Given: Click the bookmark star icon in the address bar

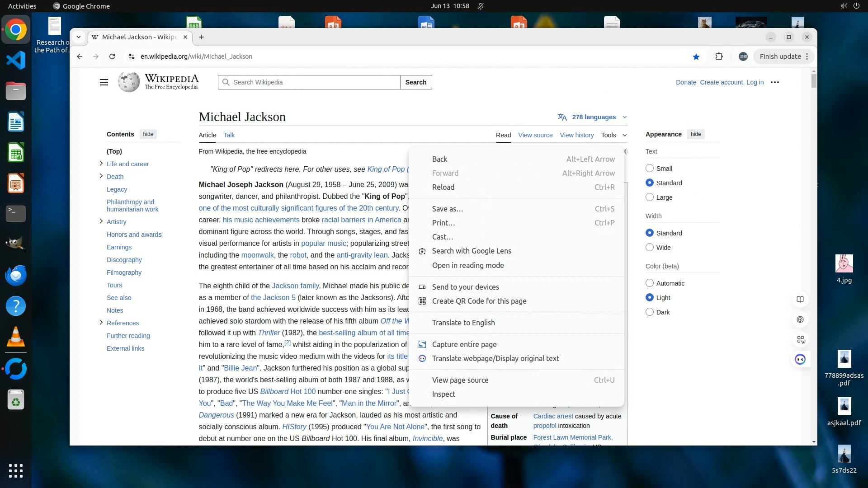Looking at the screenshot, I should coord(696,56).
